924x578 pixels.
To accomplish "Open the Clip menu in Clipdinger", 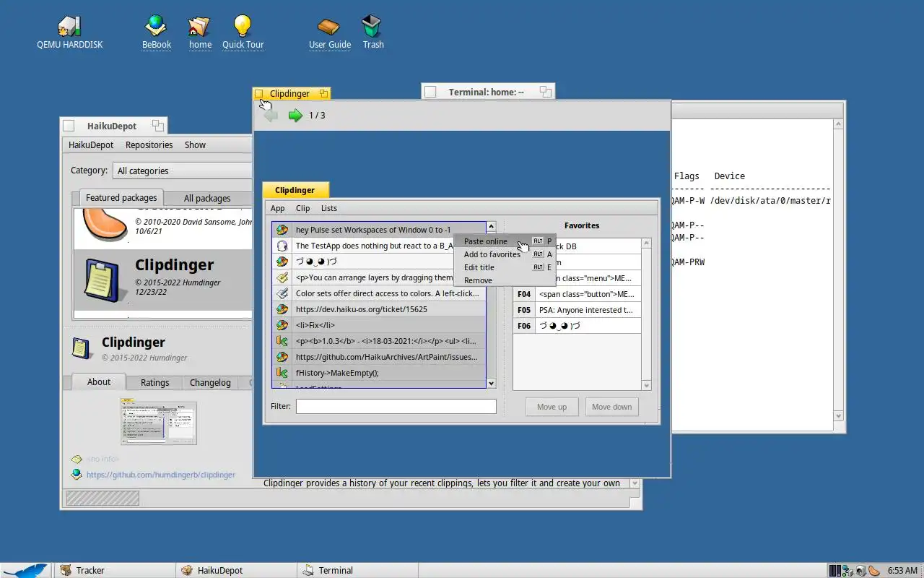I will coord(303,208).
